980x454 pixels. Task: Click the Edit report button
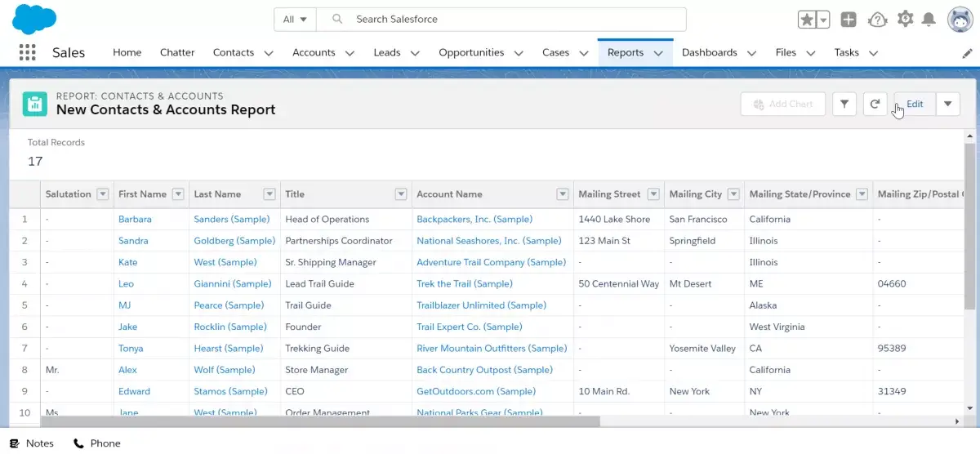click(915, 104)
